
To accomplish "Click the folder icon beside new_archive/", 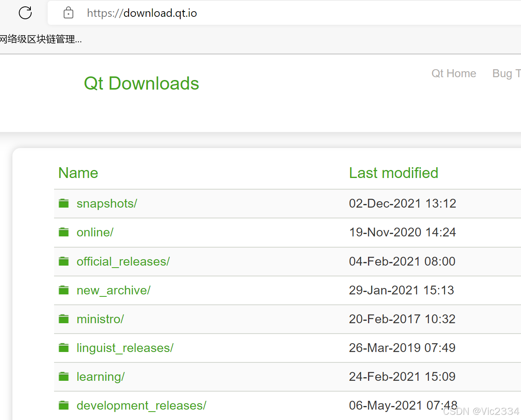I will tap(64, 290).
